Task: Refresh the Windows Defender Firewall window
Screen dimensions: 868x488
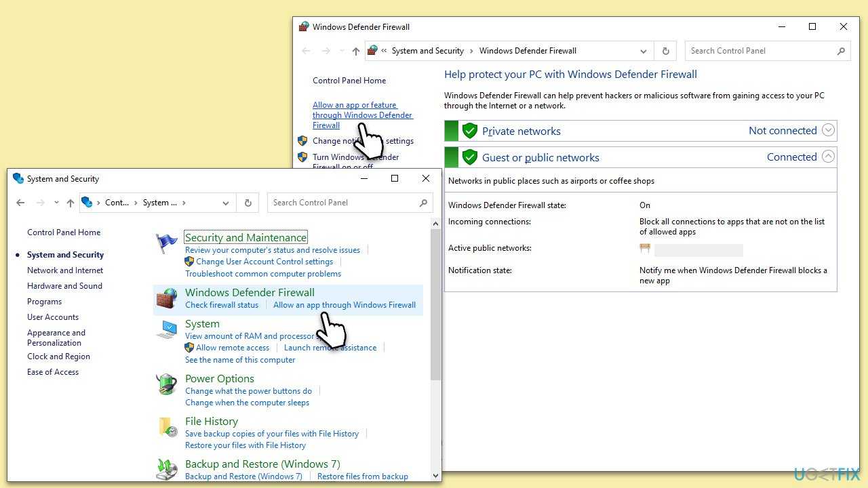Action: tap(665, 51)
